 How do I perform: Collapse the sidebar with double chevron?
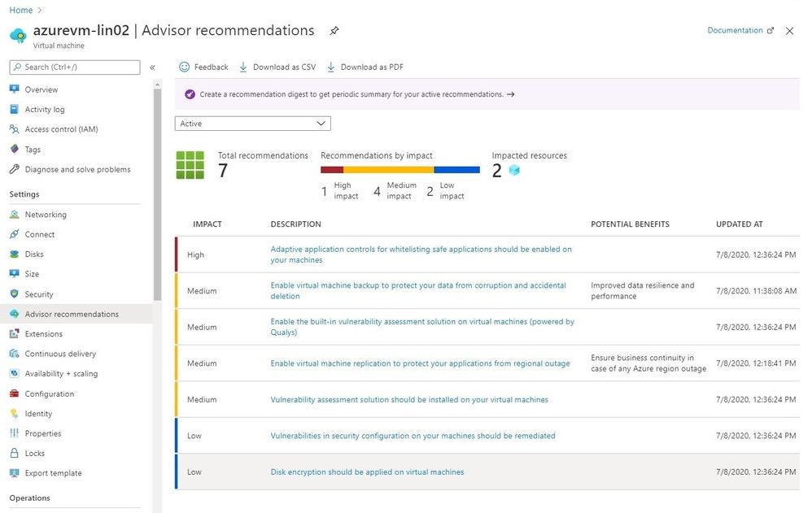(153, 67)
